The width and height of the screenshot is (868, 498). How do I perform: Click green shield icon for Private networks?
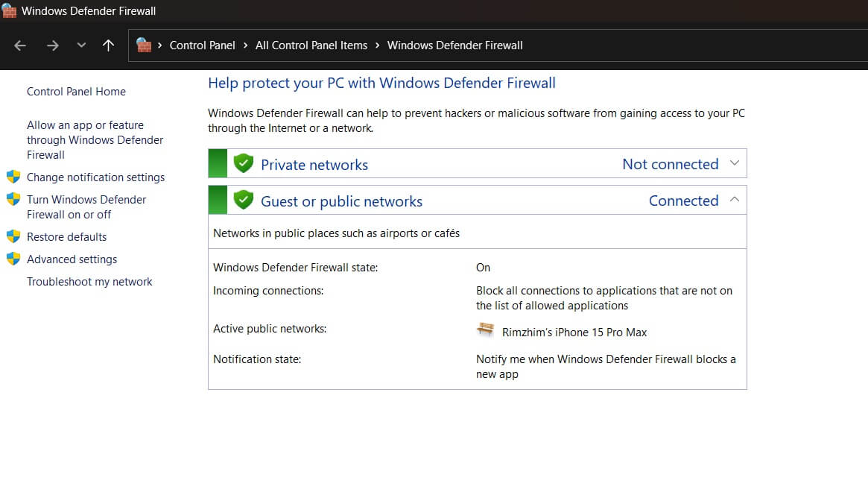[243, 163]
